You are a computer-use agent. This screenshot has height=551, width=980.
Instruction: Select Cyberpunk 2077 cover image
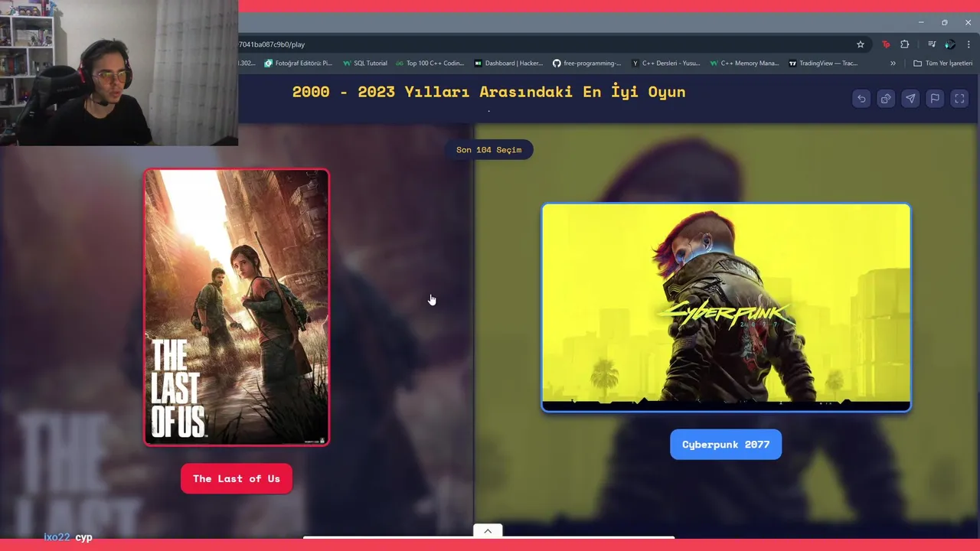726,308
